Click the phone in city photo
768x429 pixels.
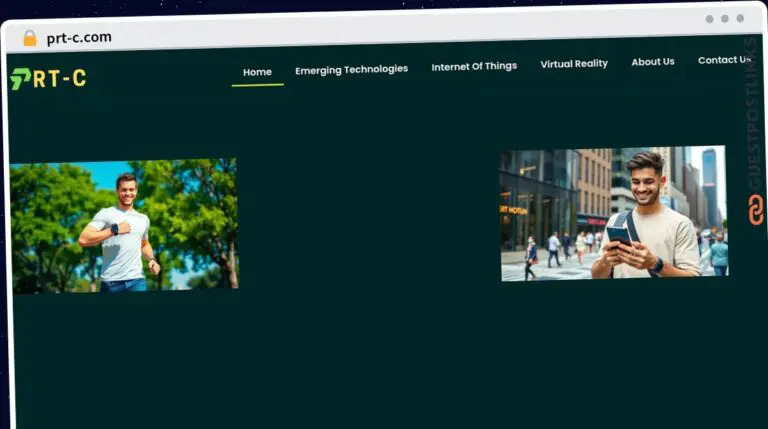coord(619,237)
